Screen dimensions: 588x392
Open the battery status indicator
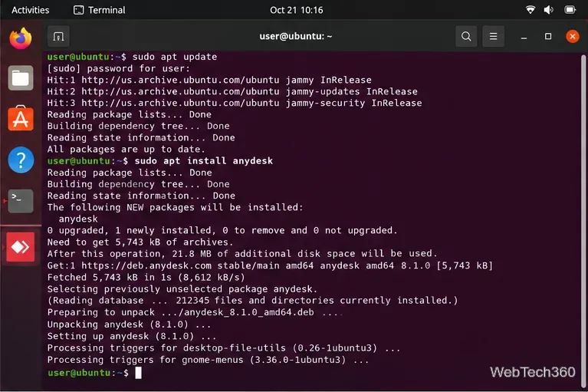click(570, 10)
